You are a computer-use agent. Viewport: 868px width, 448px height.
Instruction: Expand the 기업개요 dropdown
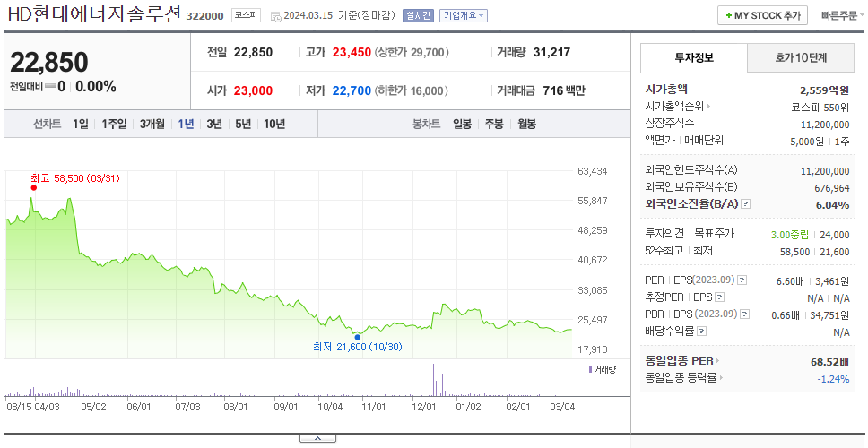coord(464,15)
